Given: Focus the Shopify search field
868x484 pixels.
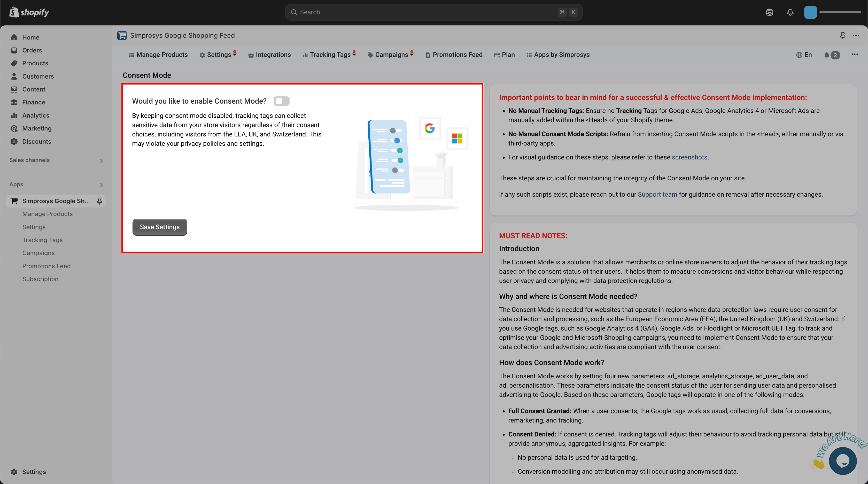Looking at the screenshot, I should click(434, 12).
